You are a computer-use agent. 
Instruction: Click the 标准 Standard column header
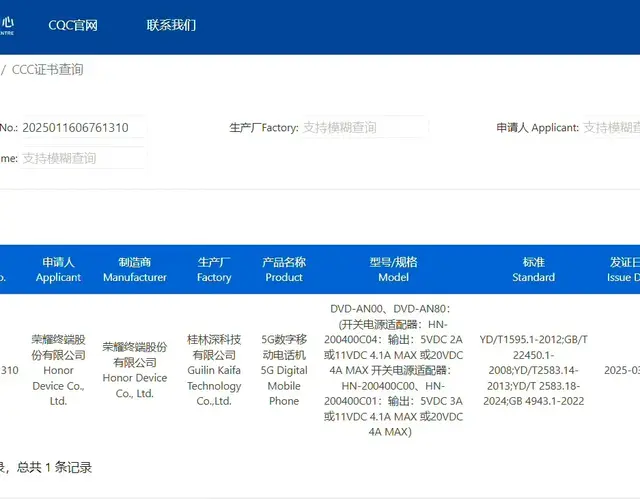tap(533, 270)
